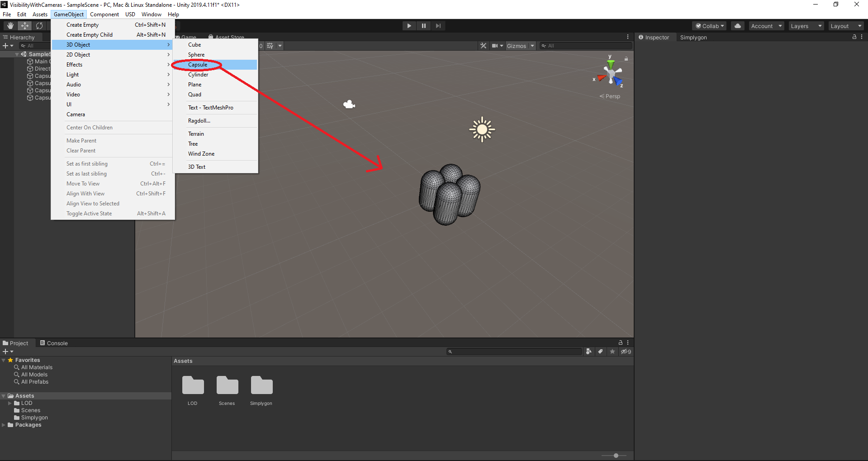This screenshot has width=868, height=461.
Task: Select the Hand tool in the toolbar
Action: 9,26
